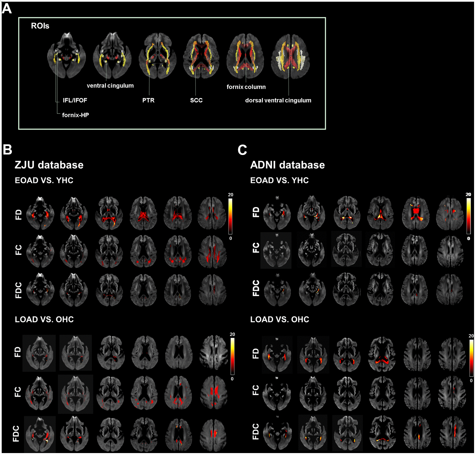Click the ADNI EOAD color scale bar
This screenshot has height=455, width=476.
468,216
